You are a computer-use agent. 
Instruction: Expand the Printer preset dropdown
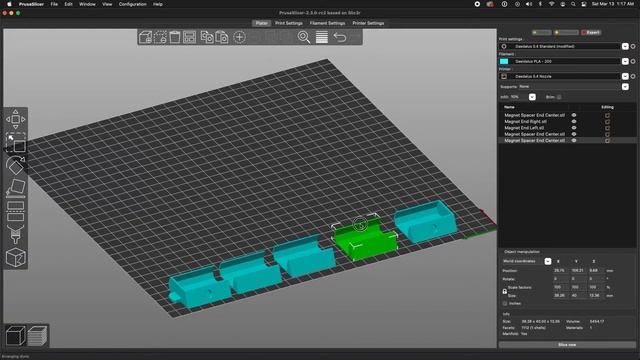pyautogui.click(x=625, y=76)
